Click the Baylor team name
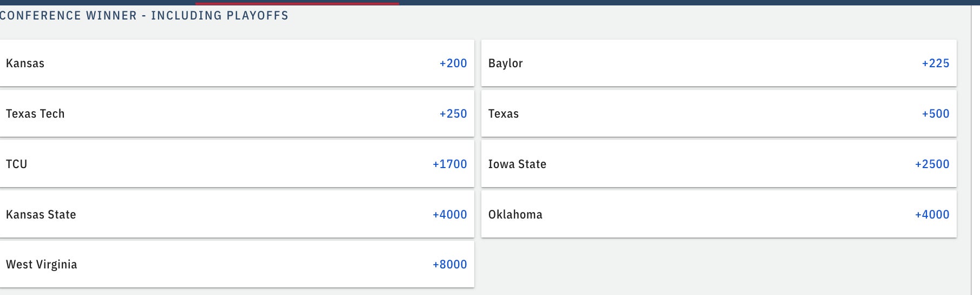Image resolution: width=980 pixels, height=295 pixels. (505, 63)
